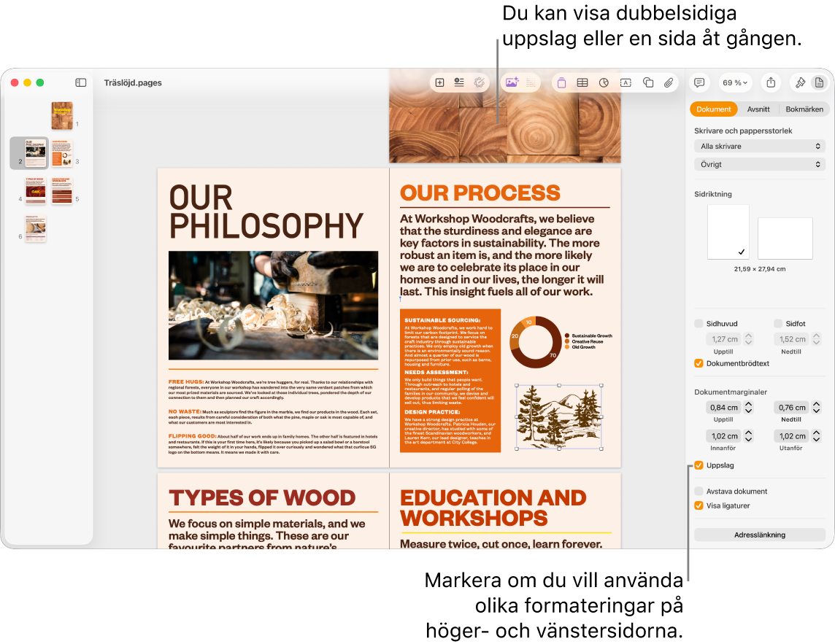Decrease the Nedtill document margin stepper

point(816,411)
